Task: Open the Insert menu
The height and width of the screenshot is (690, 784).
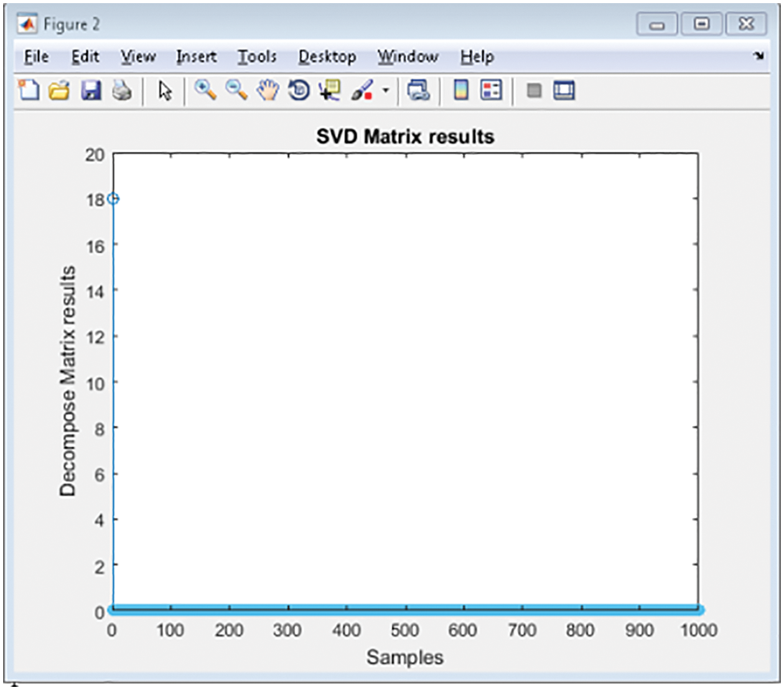Action: tap(196, 57)
